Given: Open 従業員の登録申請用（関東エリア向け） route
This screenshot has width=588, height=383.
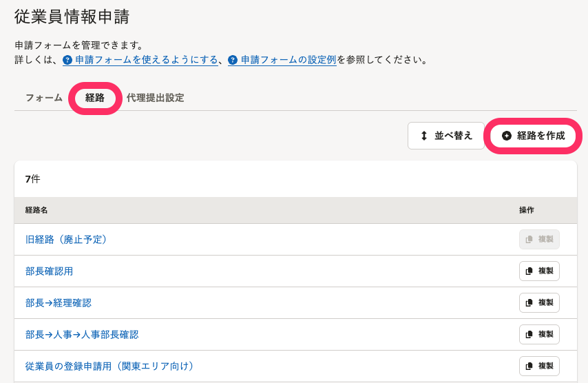Looking at the screenshot, I should [x=109, y=366].
